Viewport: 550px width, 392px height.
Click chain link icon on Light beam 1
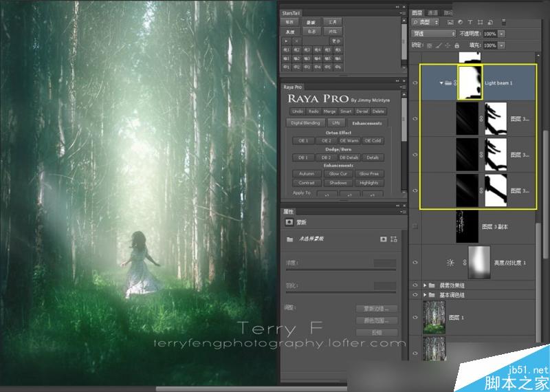(x=455, y=83)
